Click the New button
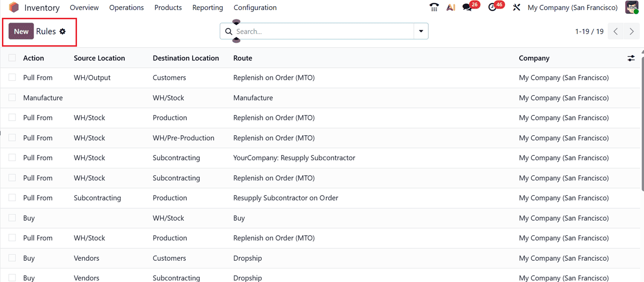 tap(21, 31)
